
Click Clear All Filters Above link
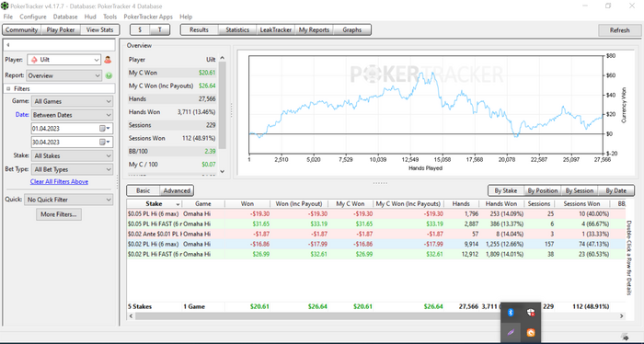coord(59,181)
